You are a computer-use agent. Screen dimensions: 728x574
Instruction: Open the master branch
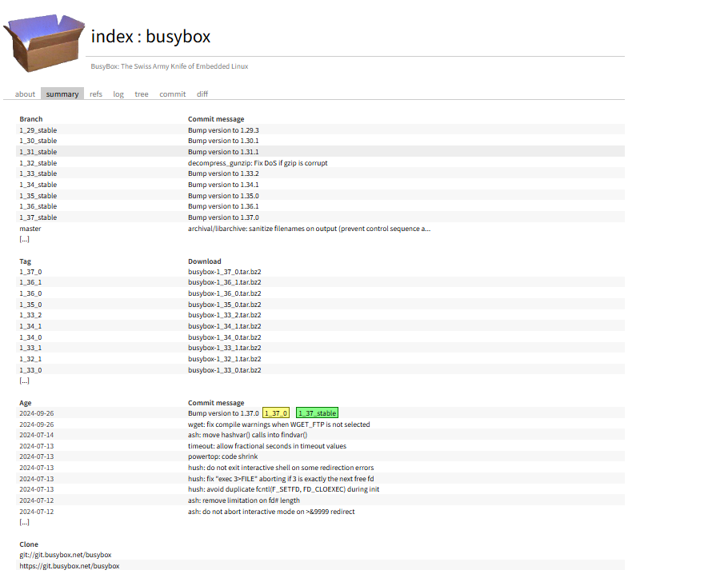coord(30,229)
